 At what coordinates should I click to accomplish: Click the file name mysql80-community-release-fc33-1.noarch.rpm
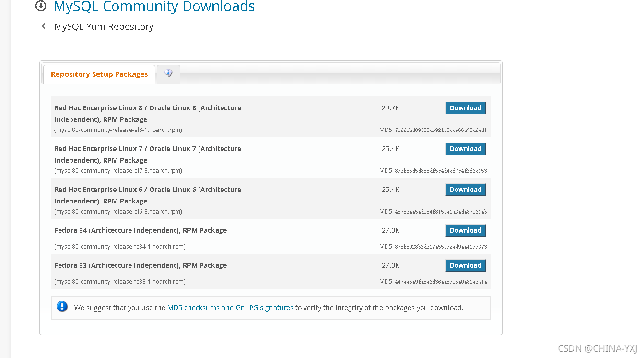(120, 282)
